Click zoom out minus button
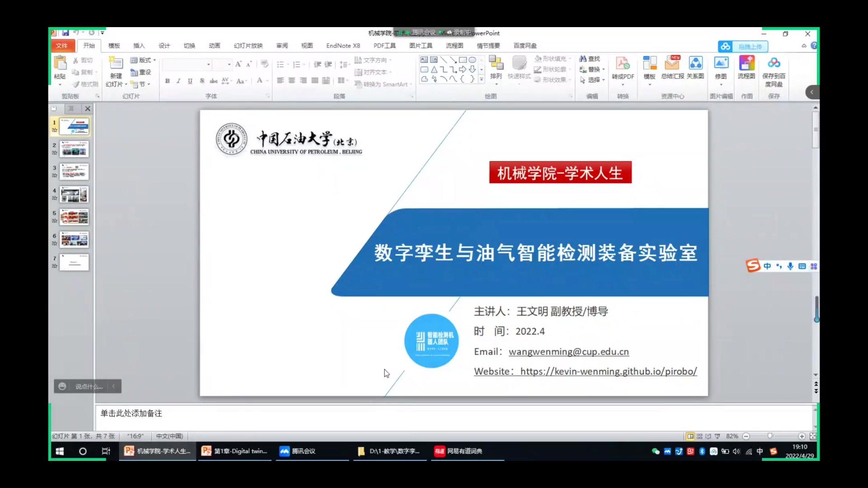 (x=746, y=436)
